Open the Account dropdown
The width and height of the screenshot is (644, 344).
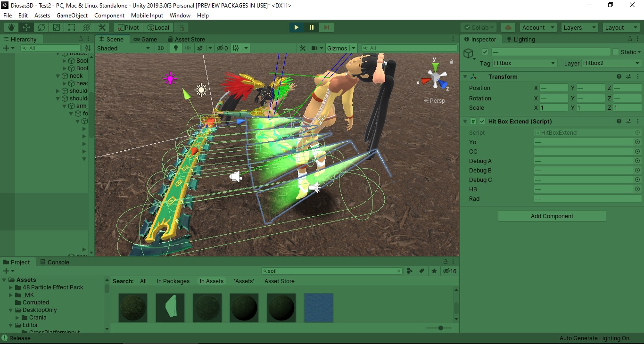[x=538, y=28]
